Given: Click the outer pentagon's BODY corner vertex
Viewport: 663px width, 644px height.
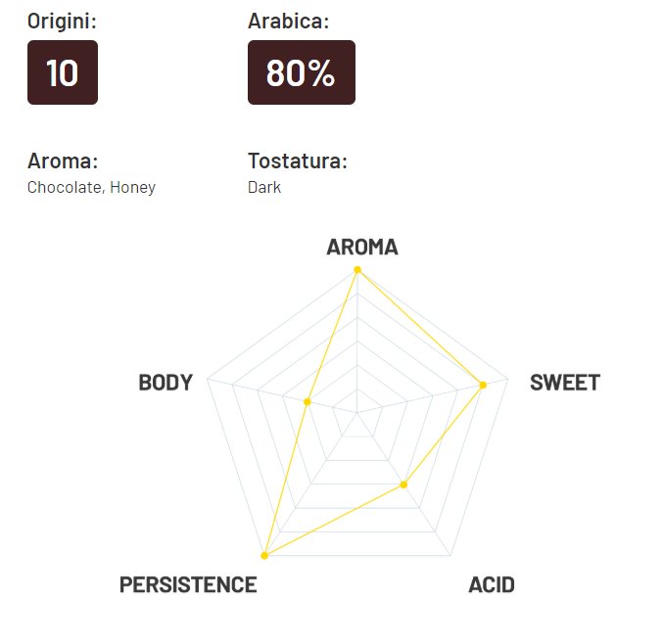Looking at the screenshot, I should (208, 379).
